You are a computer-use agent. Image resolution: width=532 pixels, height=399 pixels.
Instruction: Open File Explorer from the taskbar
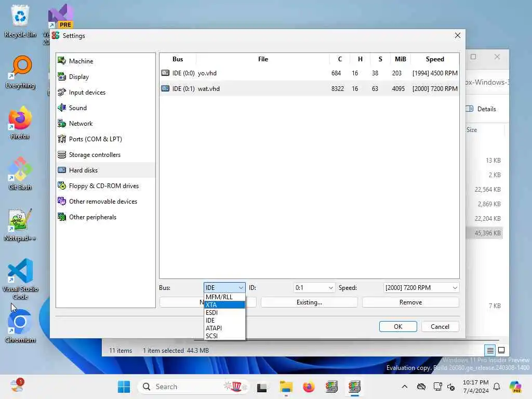click(286, 387)
